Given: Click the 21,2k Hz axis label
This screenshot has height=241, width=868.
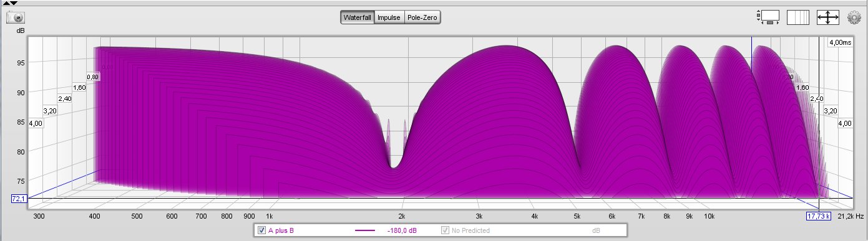Looking at the screenshot, I should [x=851, y=216].
